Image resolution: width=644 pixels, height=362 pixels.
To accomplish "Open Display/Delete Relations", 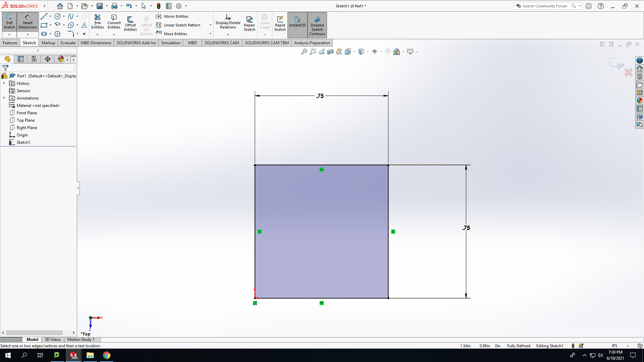I will click(228, 22).
